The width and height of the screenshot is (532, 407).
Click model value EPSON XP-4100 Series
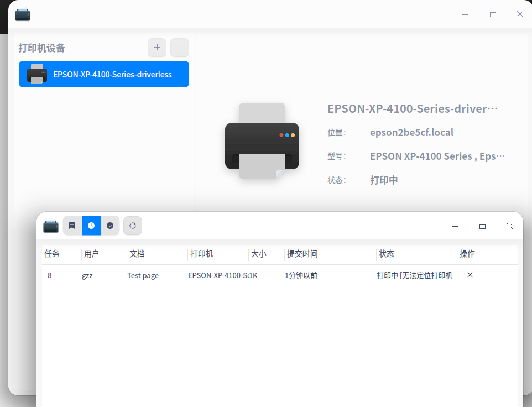[437, 156]
